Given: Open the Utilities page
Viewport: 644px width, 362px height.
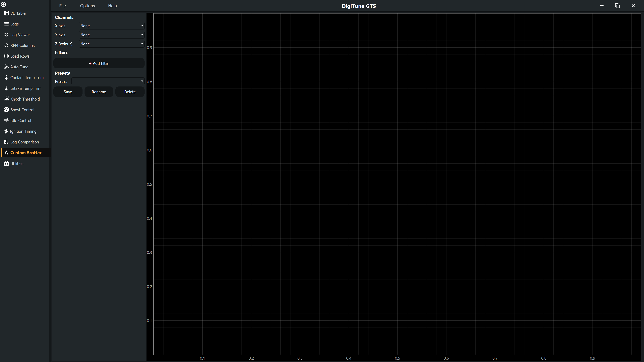Looking at the screenshot, I should pyautogui.click(x=25, y=164).
